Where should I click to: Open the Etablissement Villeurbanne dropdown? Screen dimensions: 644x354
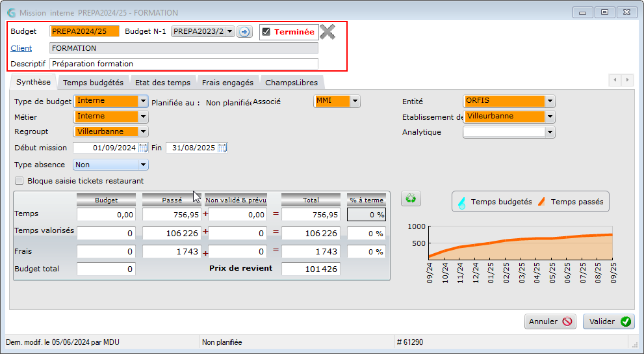click(x=550, y=116)
